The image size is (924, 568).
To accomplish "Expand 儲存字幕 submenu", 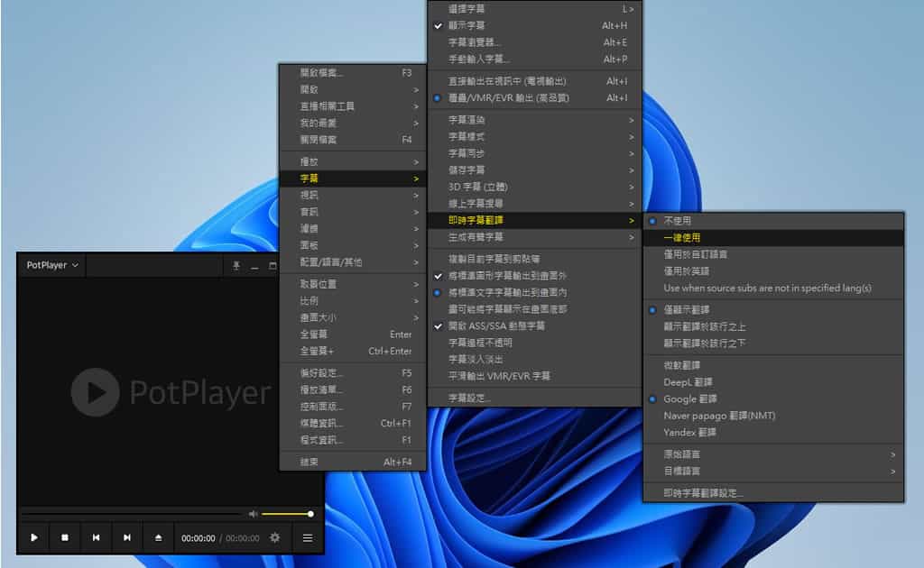I will (534, 170).
